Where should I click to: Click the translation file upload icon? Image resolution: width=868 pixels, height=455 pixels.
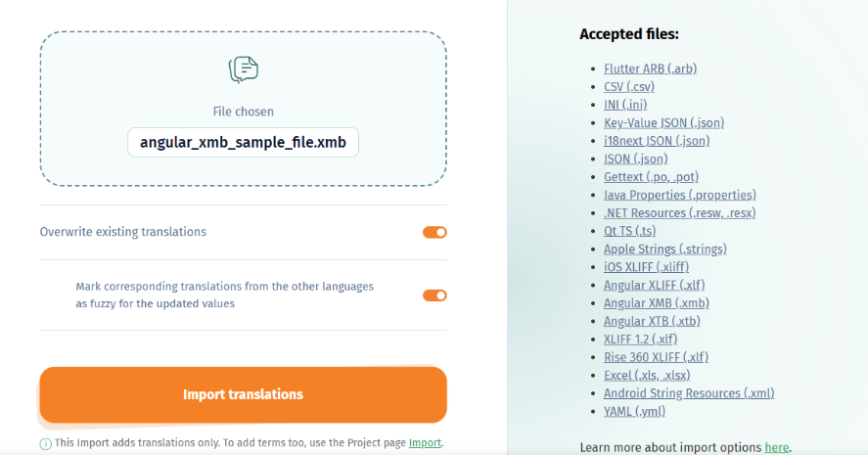[x=244, y=69]
